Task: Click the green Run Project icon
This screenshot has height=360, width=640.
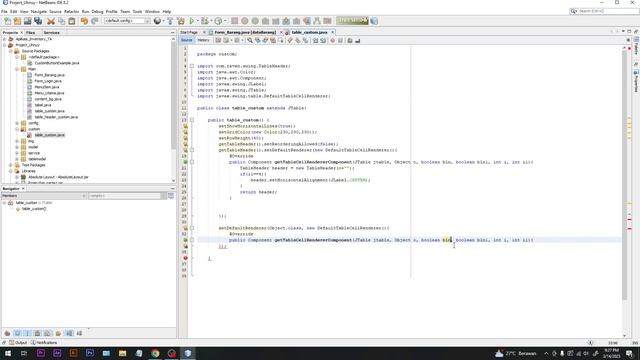Action: tap(191, 21)
